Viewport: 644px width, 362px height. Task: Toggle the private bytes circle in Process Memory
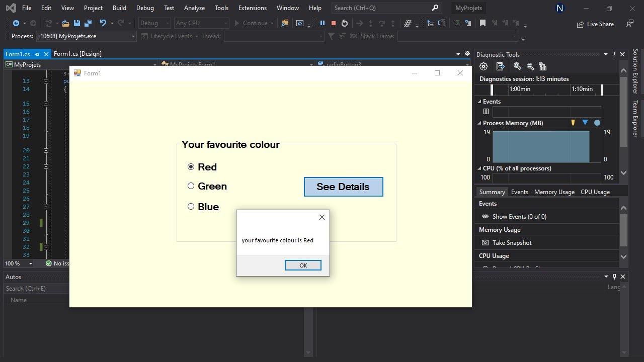597,123
